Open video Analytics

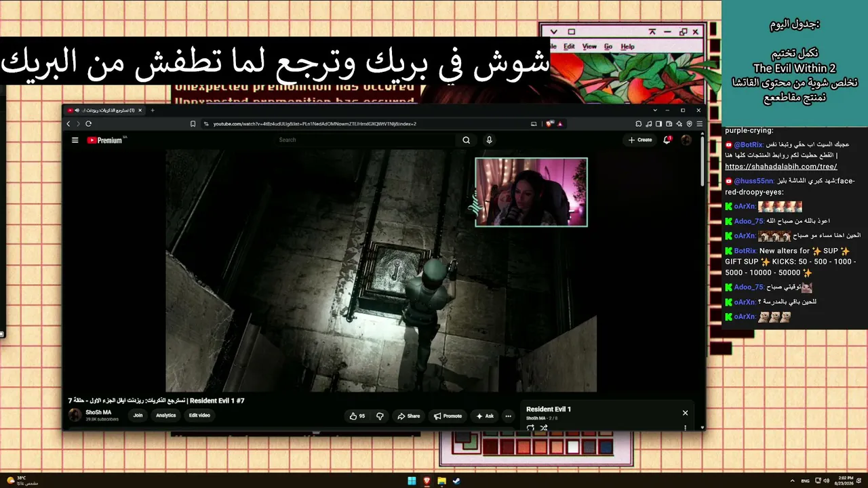166,415
